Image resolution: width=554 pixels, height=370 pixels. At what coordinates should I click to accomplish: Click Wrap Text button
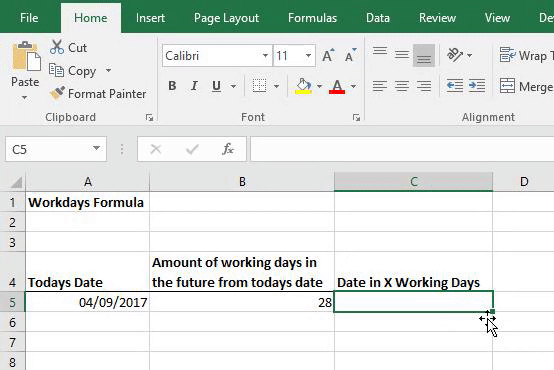pyautogui.click(x=526, y=55)
